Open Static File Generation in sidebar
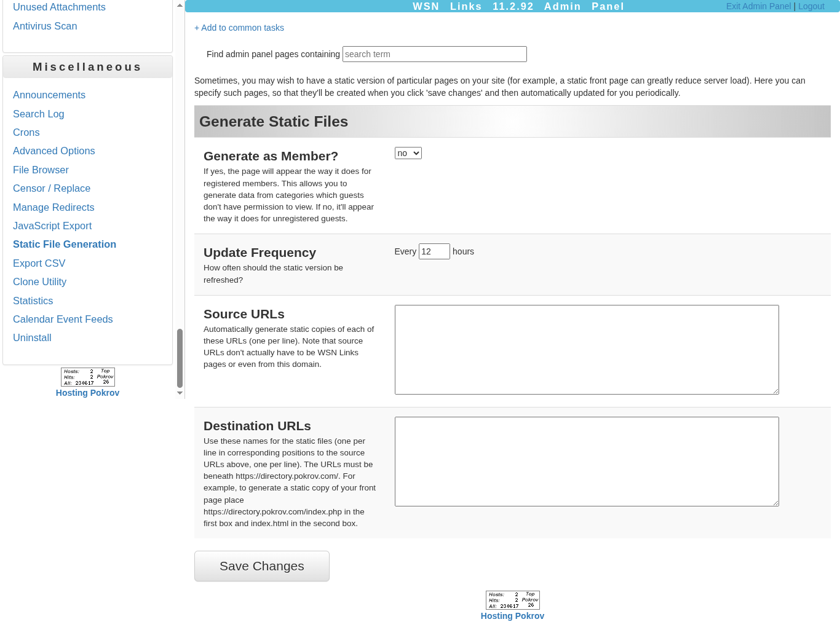This screenshot has height=622, width=840. pyautogui.click(x=65, y=244)
